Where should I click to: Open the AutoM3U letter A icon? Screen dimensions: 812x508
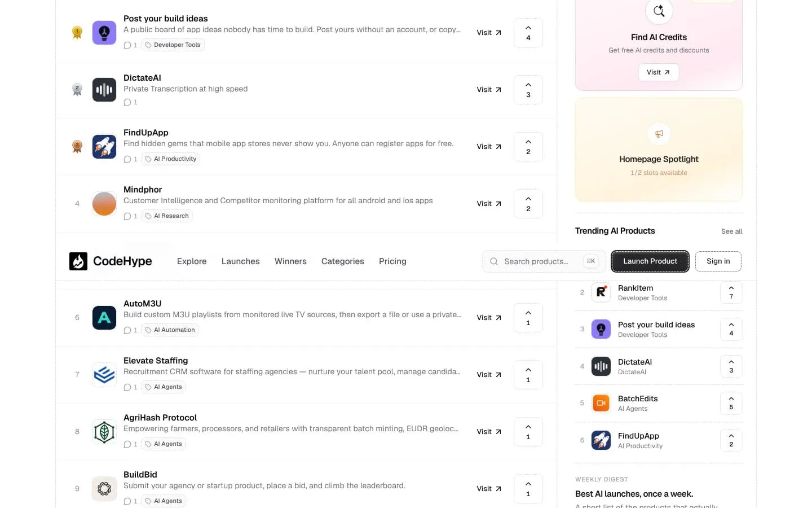click(x=104, y=318)
